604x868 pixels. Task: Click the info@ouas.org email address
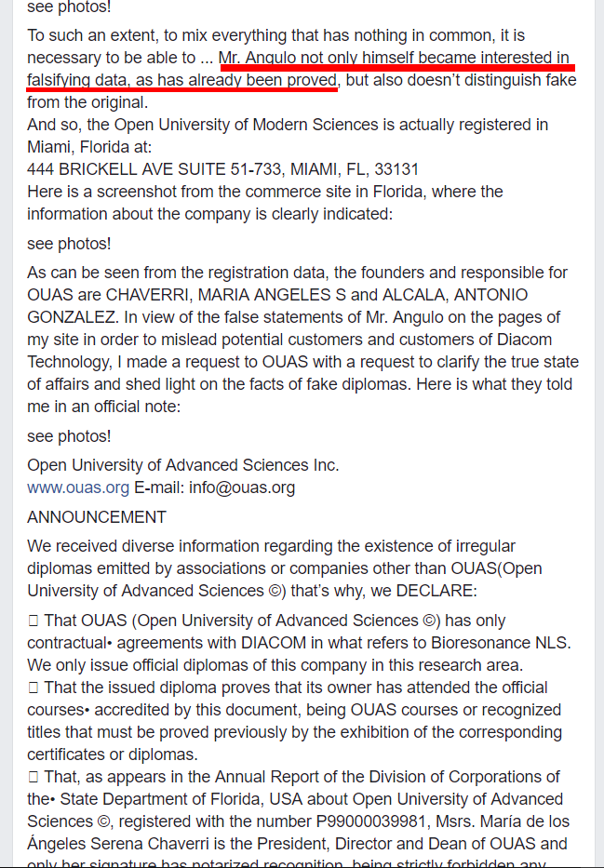(x=242, y=487)
